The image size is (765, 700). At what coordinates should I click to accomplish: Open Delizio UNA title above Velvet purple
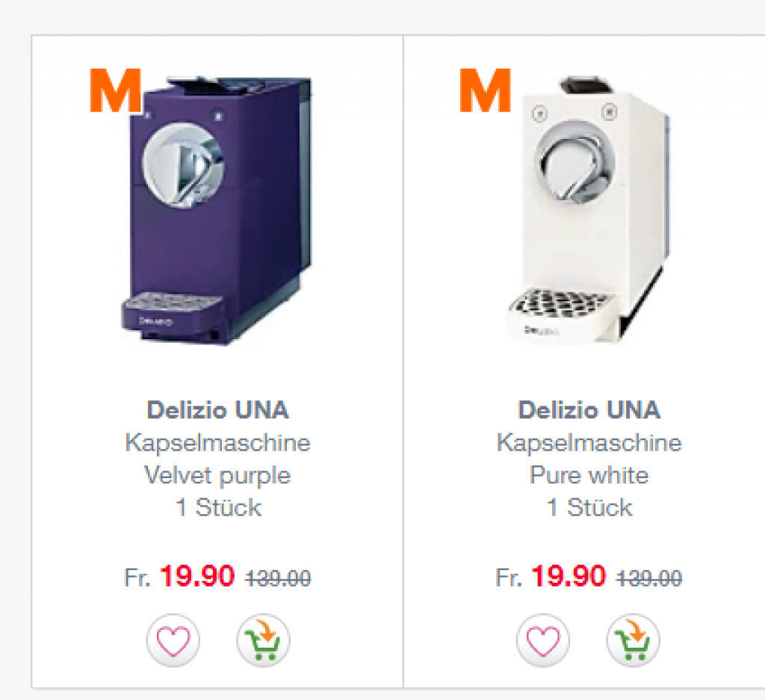pos(217,410)
